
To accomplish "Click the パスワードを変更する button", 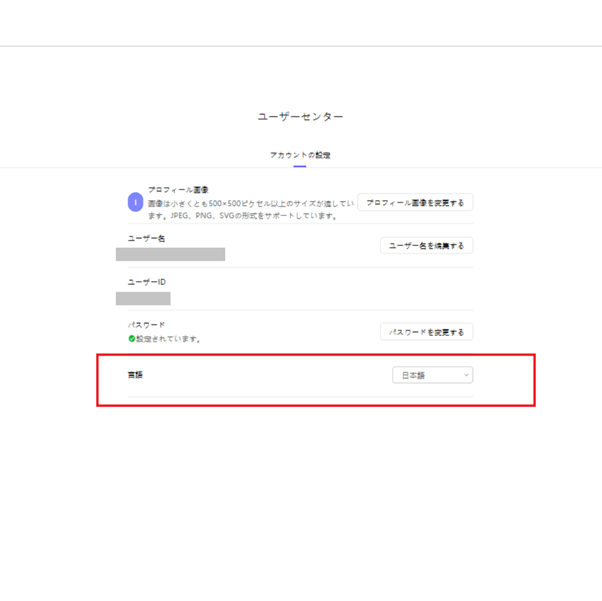I will 426,332.
